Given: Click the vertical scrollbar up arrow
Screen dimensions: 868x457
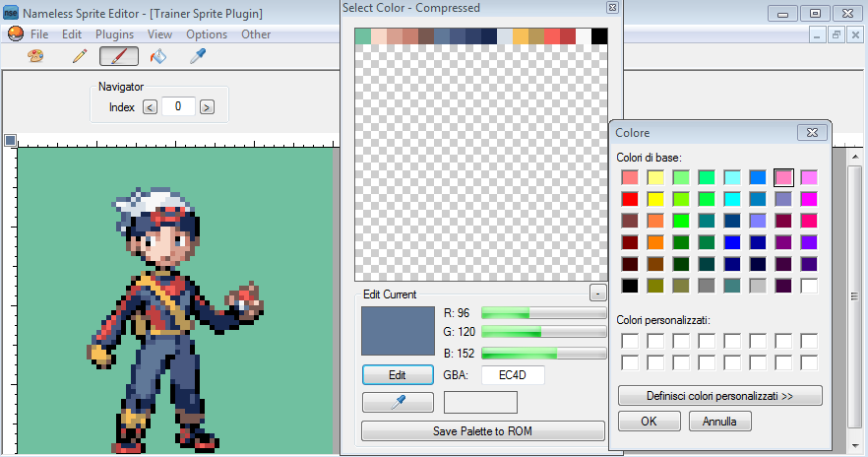Looking at the screenshot, I should coord(855,157).
